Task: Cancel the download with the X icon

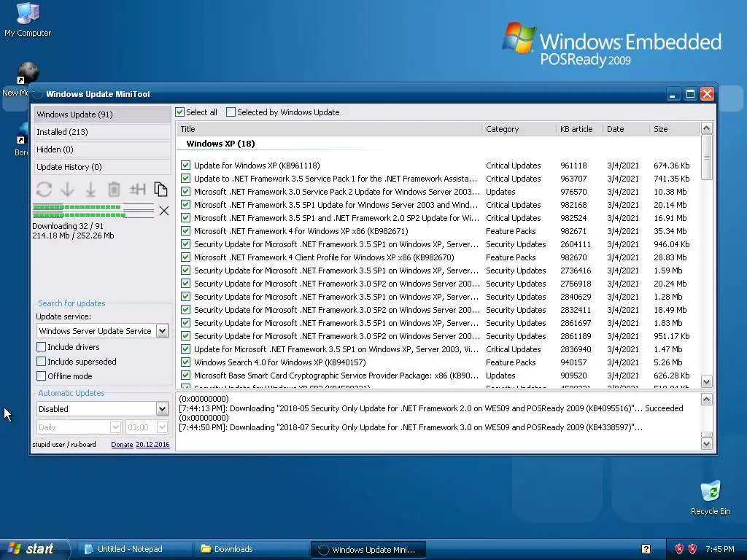Action: pyautogui.click(x=164, y=211)
